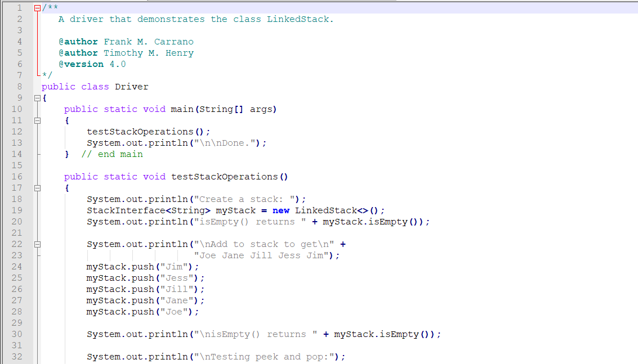The width and height of the screenshot is (638, 364).
Task: Click line number 28 in the gutter
Action: click(x=16, y=311)
